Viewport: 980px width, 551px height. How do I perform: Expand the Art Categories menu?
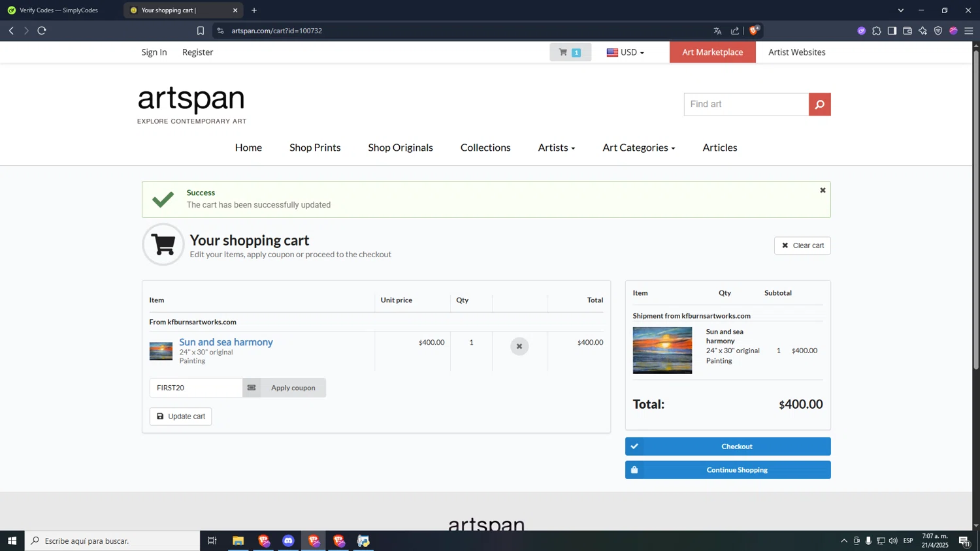(639, 148)
